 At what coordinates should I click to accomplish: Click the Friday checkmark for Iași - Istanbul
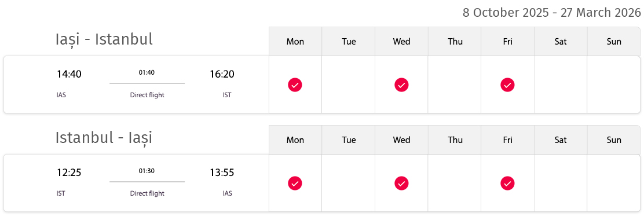pos(507,85)
